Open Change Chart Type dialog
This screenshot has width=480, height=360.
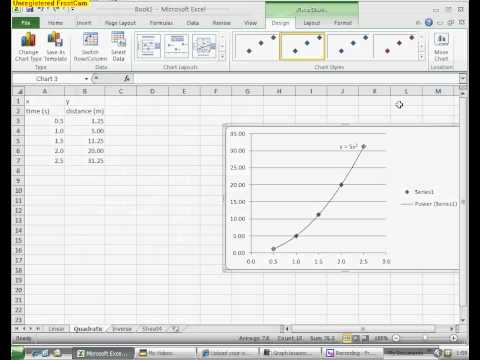tap(28, 47)
